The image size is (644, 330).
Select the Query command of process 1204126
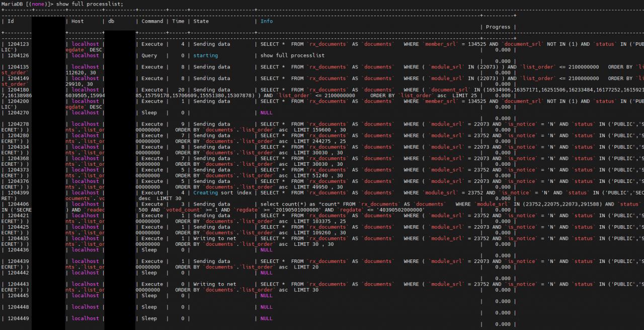click(149, 56)
